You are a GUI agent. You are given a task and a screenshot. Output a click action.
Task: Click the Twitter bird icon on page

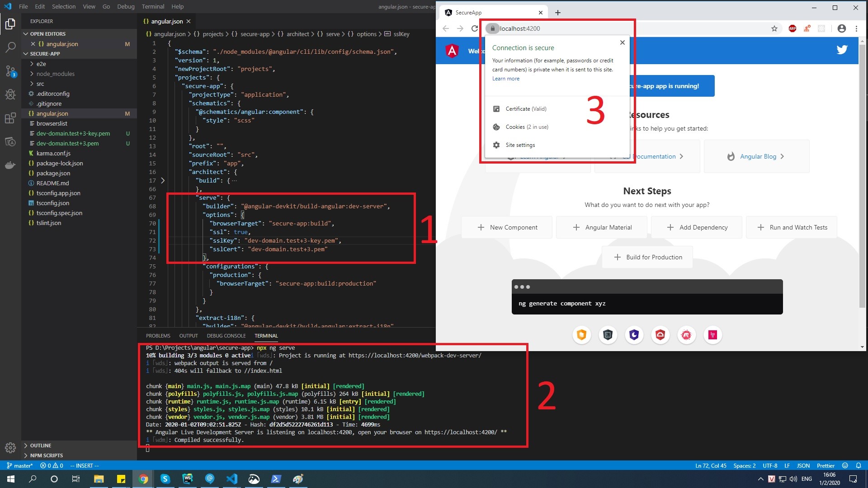842,50
